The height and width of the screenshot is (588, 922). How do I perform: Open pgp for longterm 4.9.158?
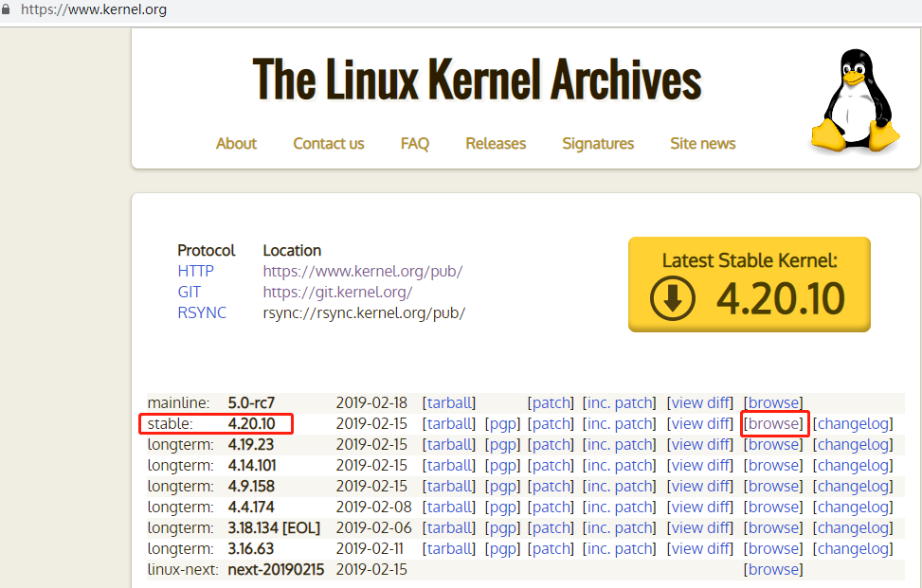point(503,487)
